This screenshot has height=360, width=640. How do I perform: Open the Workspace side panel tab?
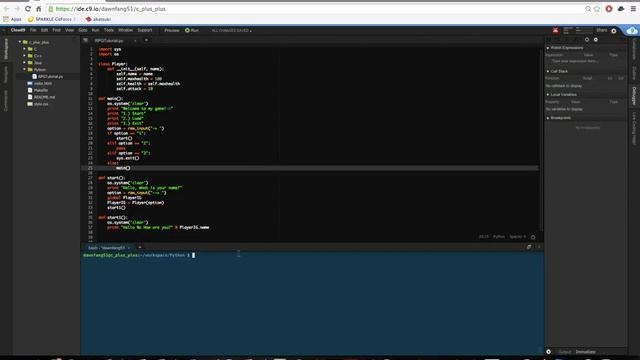[x=6, y=49]
